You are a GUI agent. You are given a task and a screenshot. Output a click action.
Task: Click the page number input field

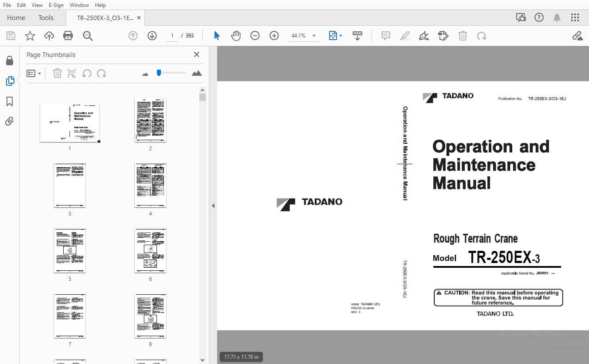pos(172,36)
